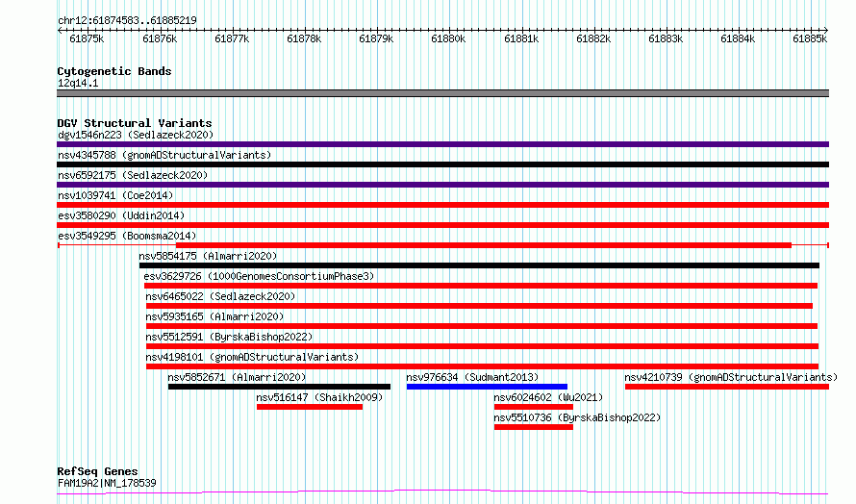Select the red nsv5512591 variant bar
The width and height of the screenshot is (856, 504).
pos(482,346)
